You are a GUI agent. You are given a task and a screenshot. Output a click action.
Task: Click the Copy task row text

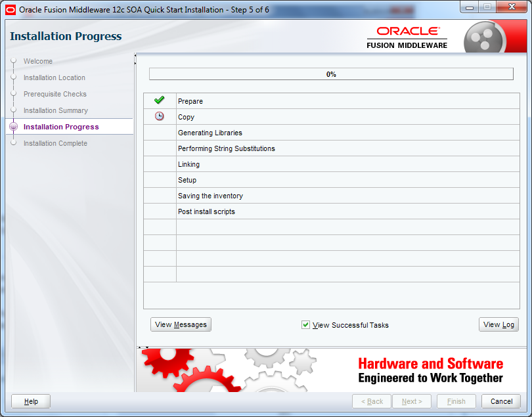point(187,117)
